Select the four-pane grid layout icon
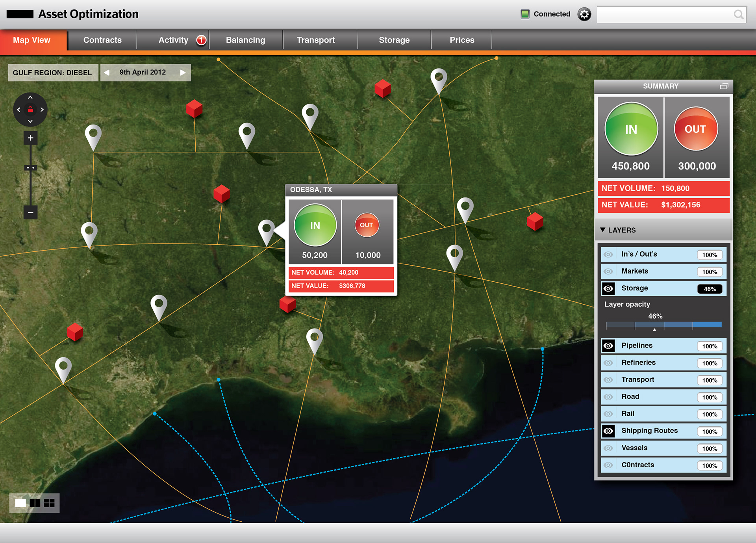This screenshot has width=756, height=543. 49,503
